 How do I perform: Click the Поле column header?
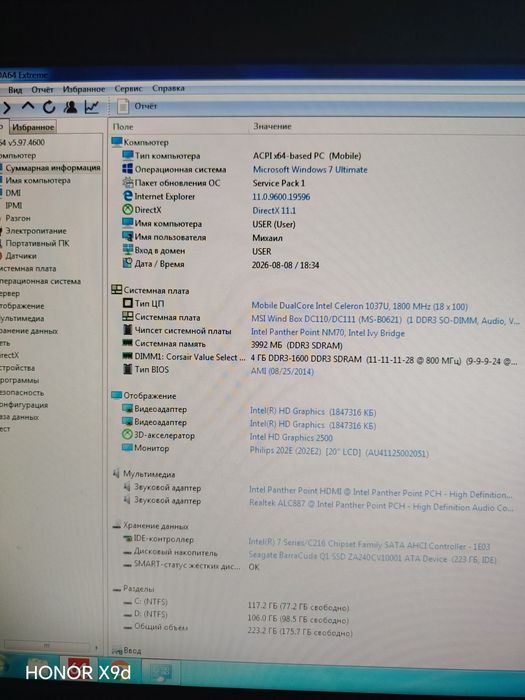click(123, 127)
